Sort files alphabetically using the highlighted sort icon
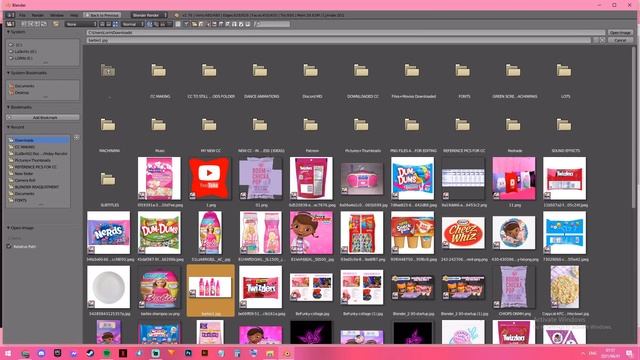640x360 pixels. coord(149,24)
